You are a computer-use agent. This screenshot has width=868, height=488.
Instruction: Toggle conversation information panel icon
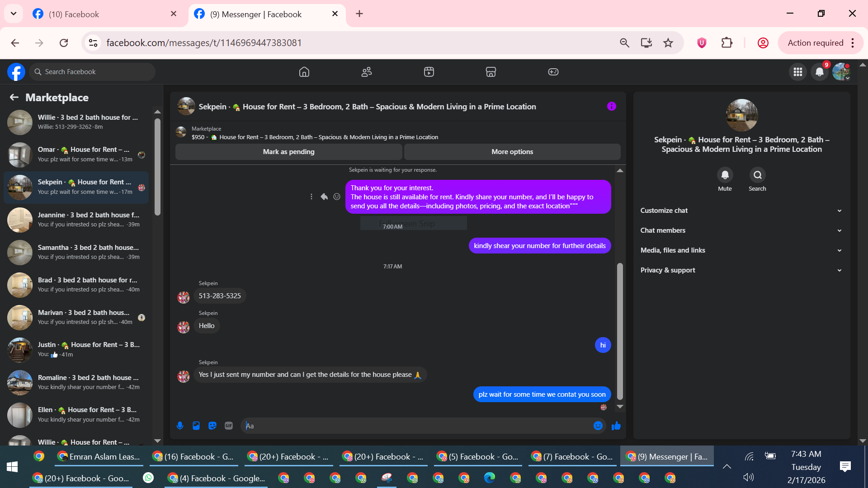coord(611,107)
